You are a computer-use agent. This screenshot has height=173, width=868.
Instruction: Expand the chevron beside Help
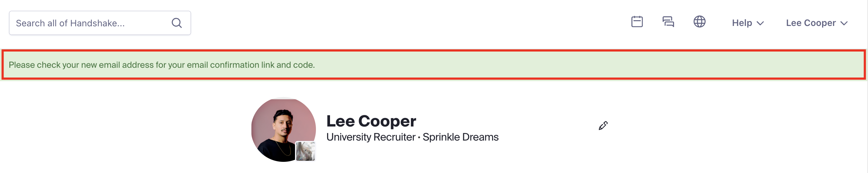[760, 23]
